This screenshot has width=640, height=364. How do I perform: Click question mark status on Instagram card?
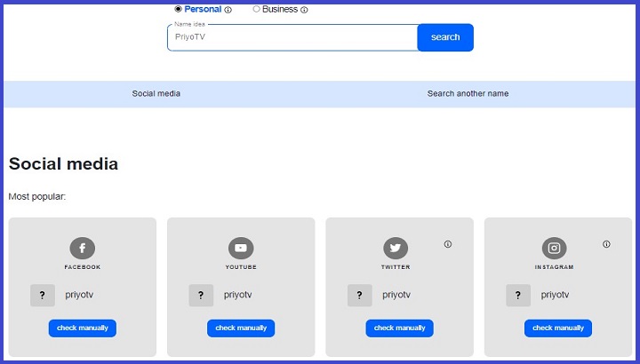tap(518, 295)
